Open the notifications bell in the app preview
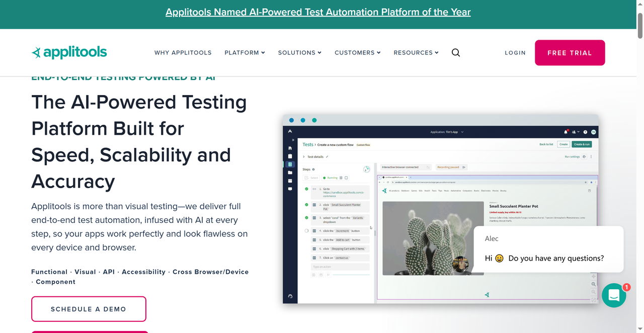Image resolution: width=644 pixels, height=333 pixels. pos(566,132)
